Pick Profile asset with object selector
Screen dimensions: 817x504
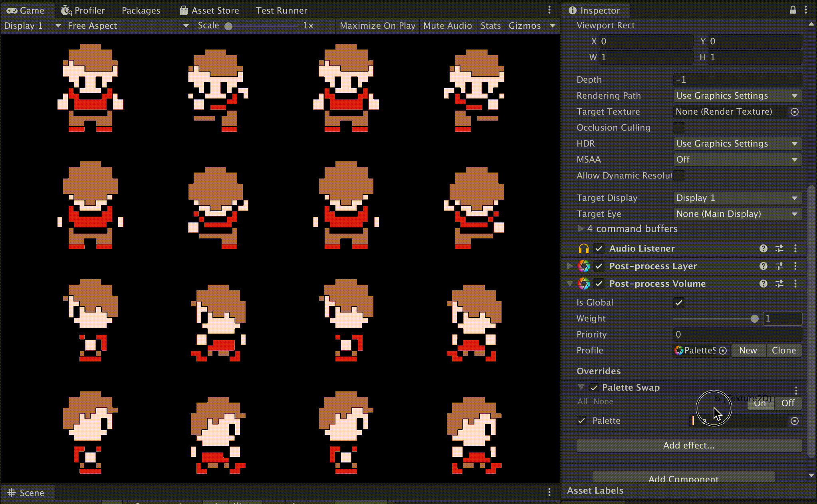723,351
